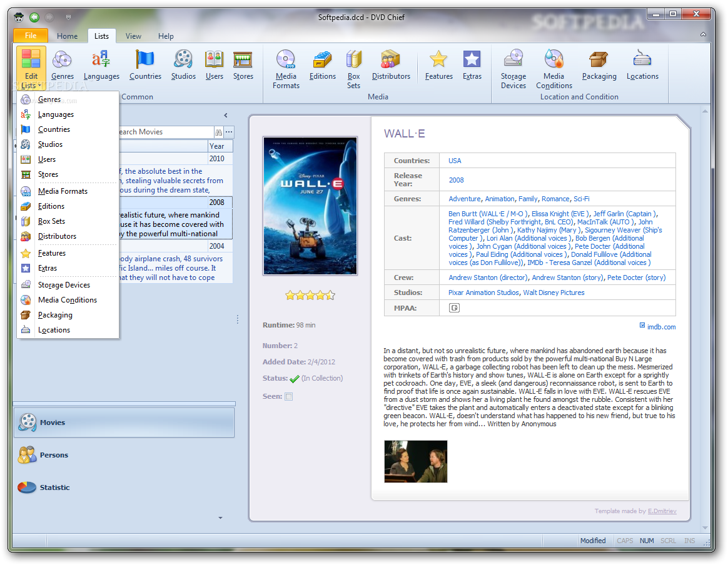Follow the 2008 release year link

pyautogui.click(x=456, y=180)
